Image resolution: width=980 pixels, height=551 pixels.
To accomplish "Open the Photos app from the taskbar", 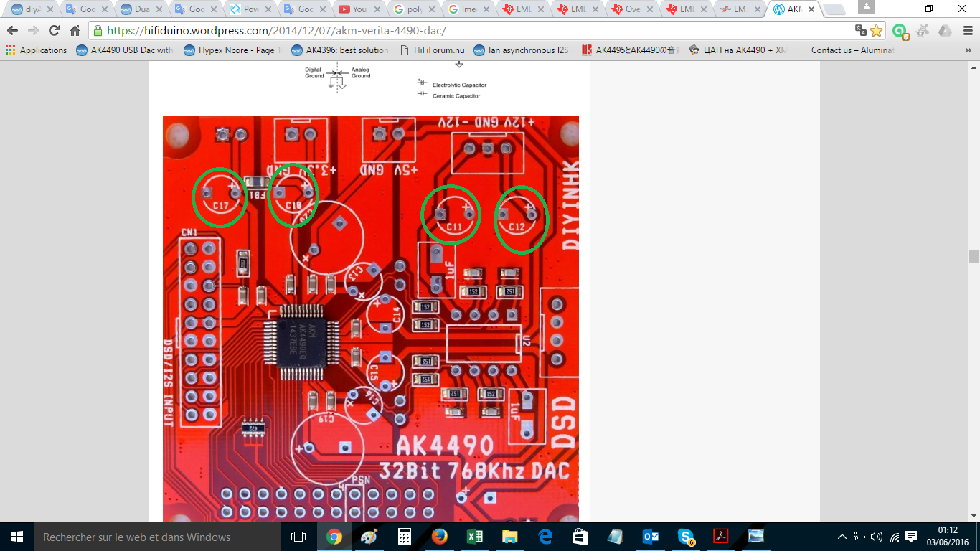I will 755,537.
